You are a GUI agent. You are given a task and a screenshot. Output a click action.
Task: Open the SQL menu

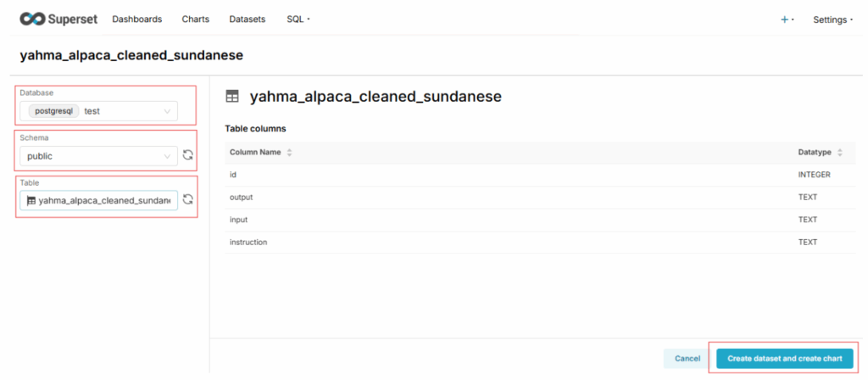tap(298, 19)
